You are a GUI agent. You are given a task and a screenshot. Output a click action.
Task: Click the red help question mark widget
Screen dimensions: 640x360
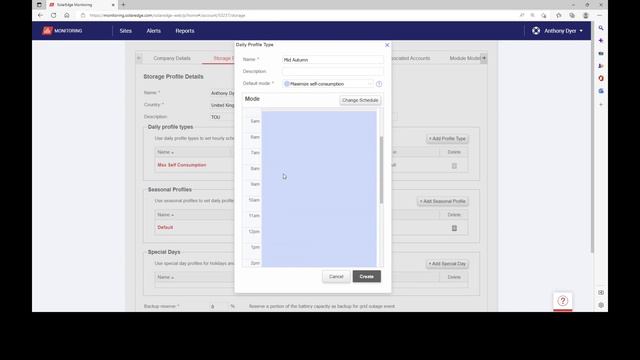pos(562,301)
